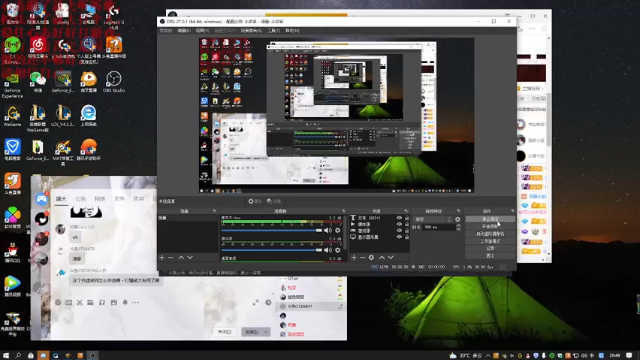The height and width of the screenshot is (360, 640).
Task: Adjust second audio track volume slider
Action: (271, 250)
